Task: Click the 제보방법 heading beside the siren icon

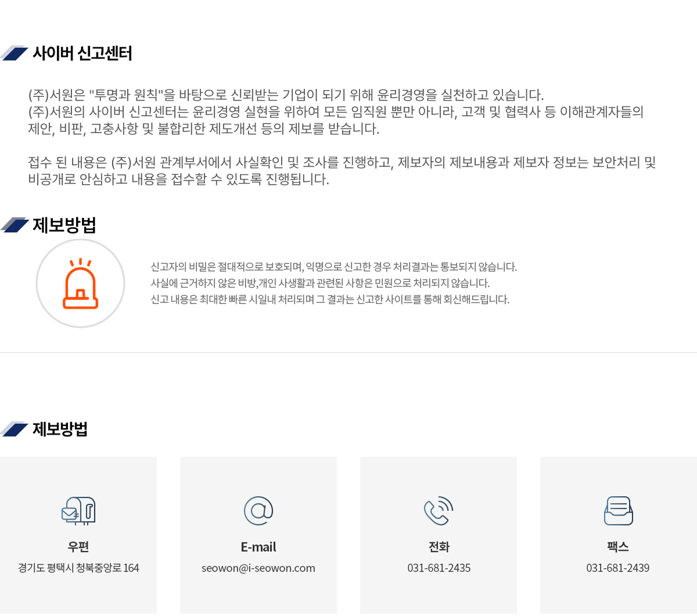Action: (64, 225)
